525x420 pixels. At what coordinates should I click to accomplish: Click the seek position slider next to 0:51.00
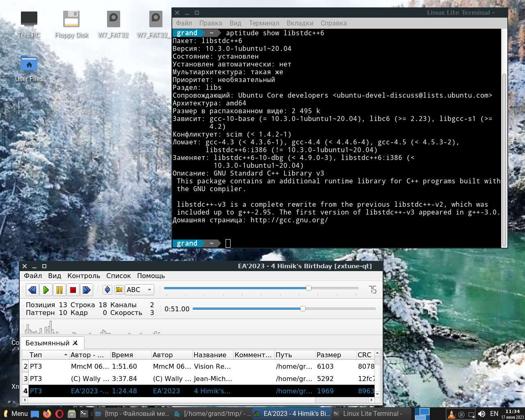[x=284, y=308]
